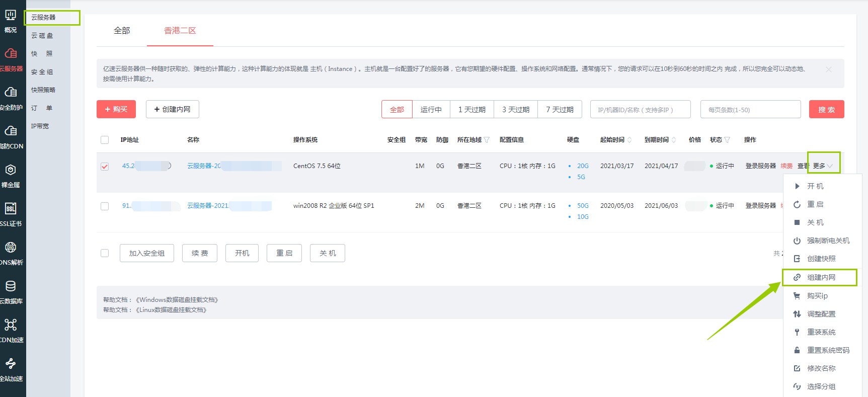Open 安全组 in the submenu
This screenshot has width=868, height=397.
coord(42,72)
